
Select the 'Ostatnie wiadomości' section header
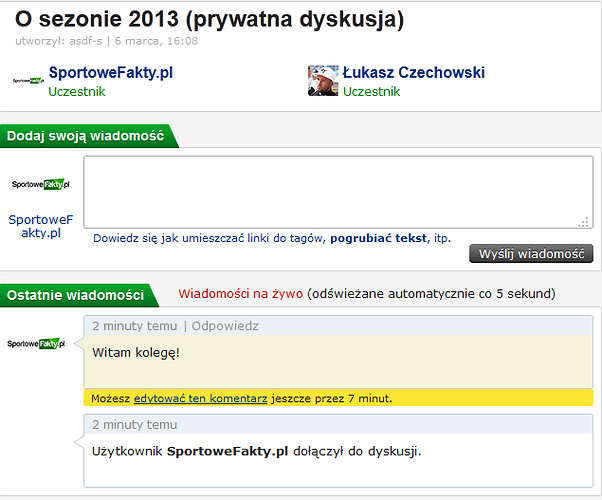click(75, 295)
